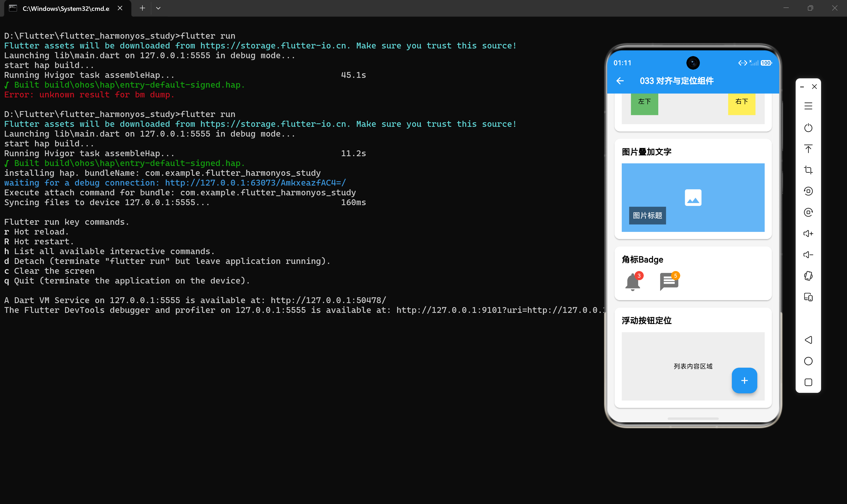847x504 pixels.
Task: Tap the blue floating plus button
Action: click(744, 380)
